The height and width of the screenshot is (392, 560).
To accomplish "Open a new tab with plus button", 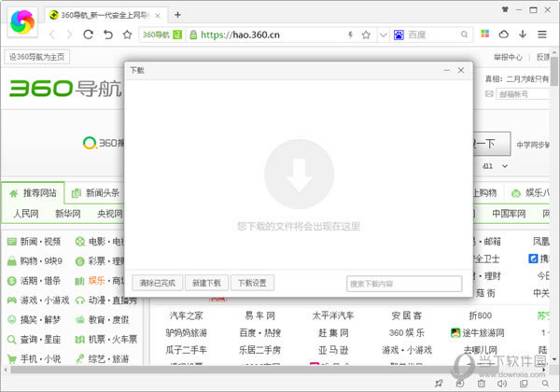I will click(177, 15).
